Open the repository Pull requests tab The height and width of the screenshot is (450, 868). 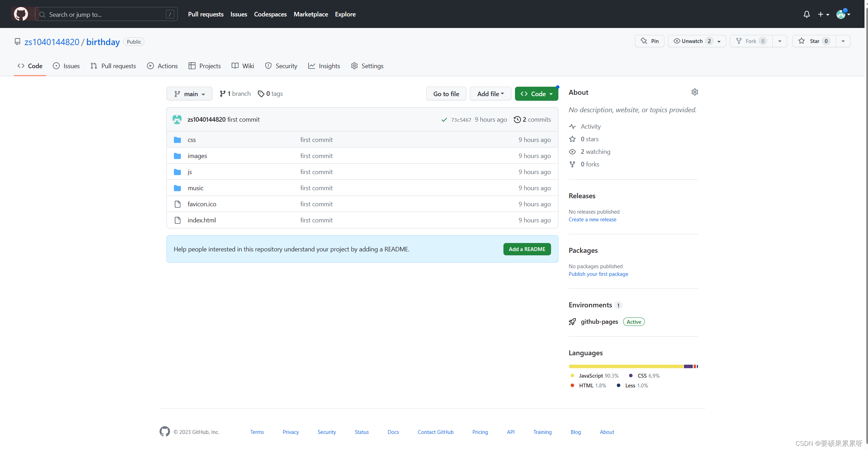(x=113, y=66)
